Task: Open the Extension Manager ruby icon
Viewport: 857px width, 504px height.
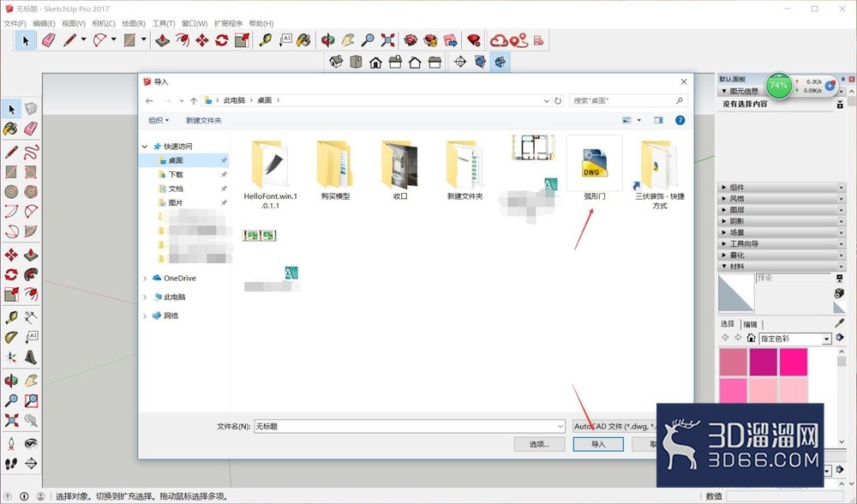Action: point(474,40)
